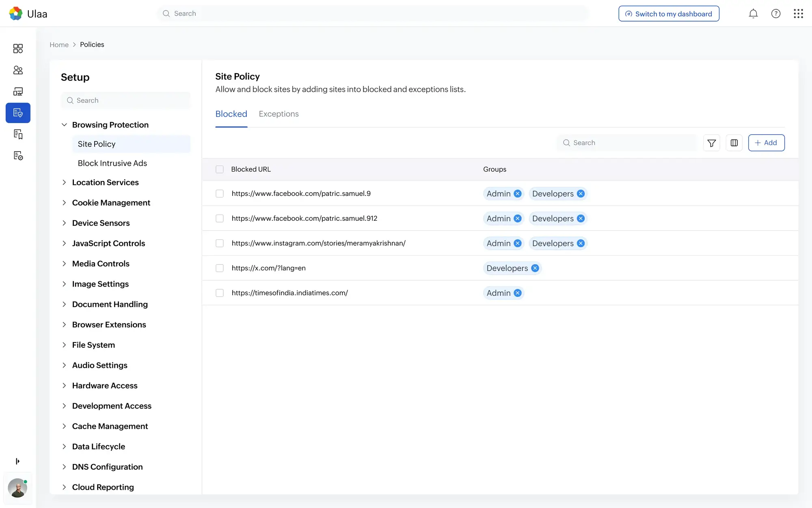Check the instagram stories row checkbox
The image size is (812, 508).
220,243
